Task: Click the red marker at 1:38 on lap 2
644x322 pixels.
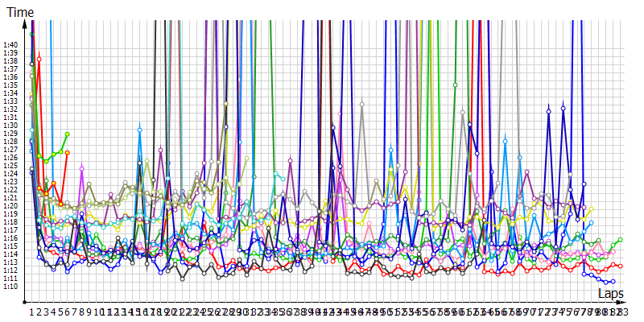Action: (39, 59)
